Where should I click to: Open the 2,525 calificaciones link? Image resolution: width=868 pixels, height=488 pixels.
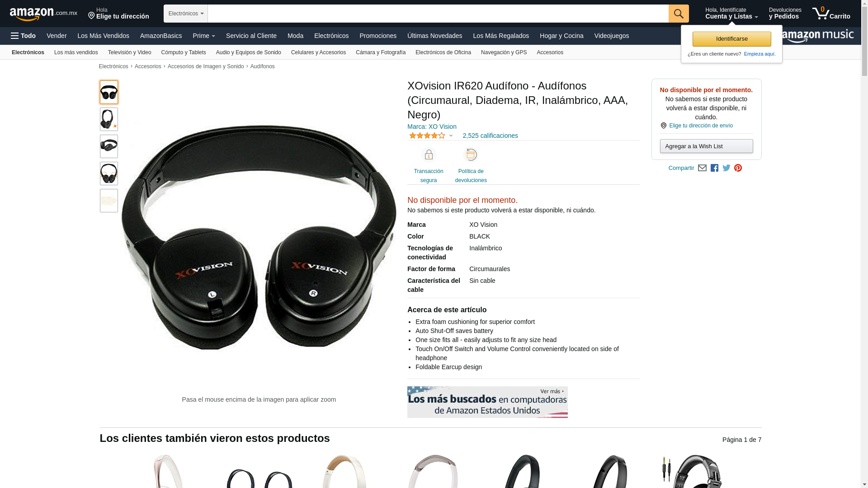(490, 136)
